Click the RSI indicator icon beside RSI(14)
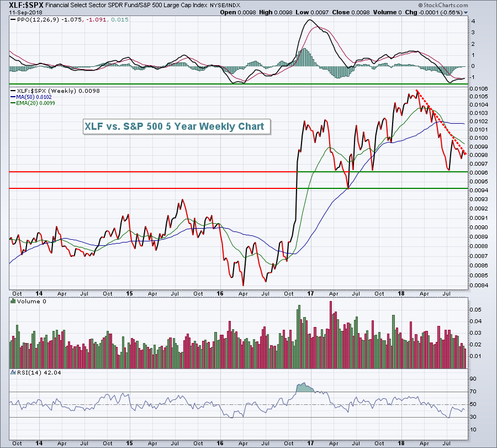The image size is (497, 448). coord(13,372)
